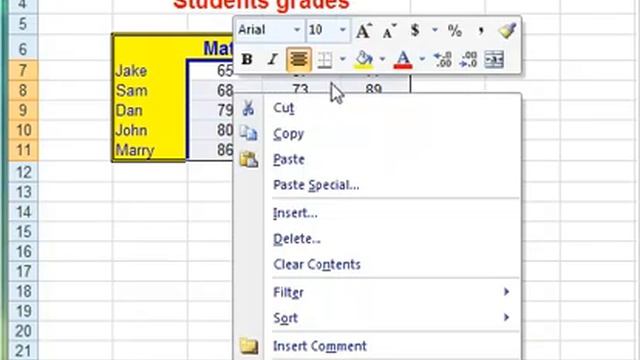Viewport: 640px width, 360px height.
Task: Click the cell containing Sam
Action: [149, 90]
